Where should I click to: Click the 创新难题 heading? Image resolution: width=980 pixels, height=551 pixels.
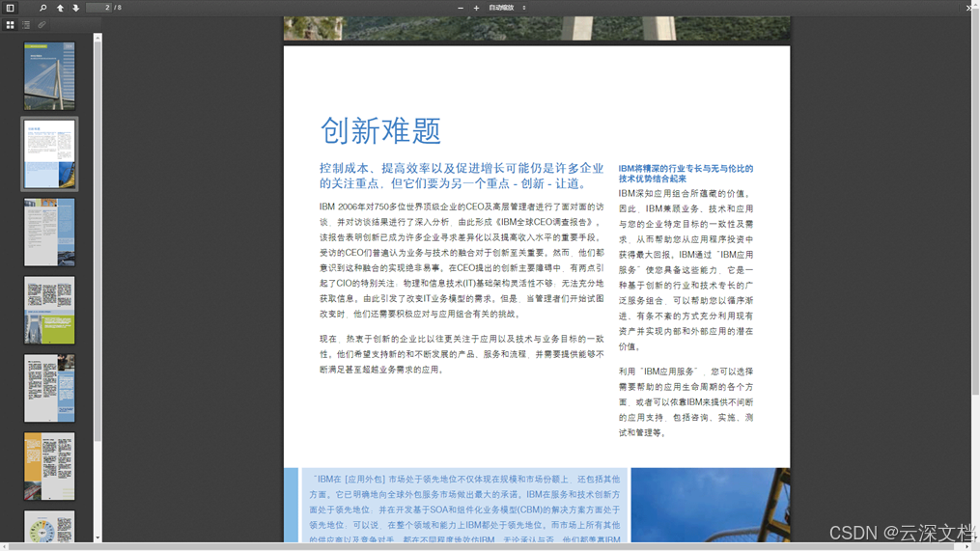(x=380, y=130)
